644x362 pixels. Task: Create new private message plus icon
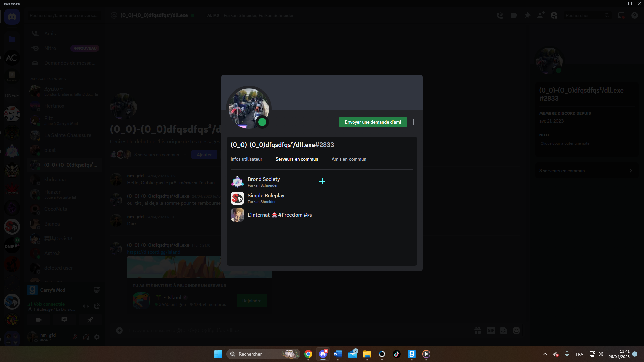click(x=96, y=79)
